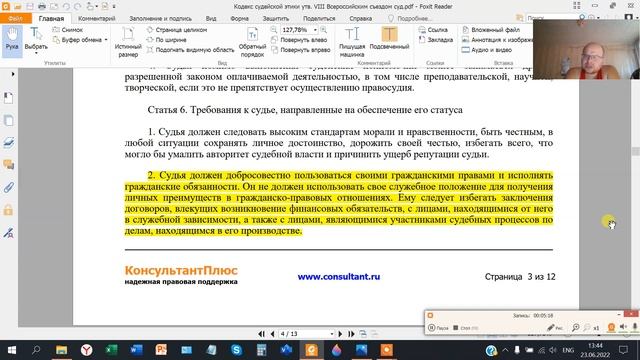Select the Рука (Hand) tool
Screen dimensions: 640x360
pyautogui.click(x=12, y=40)
